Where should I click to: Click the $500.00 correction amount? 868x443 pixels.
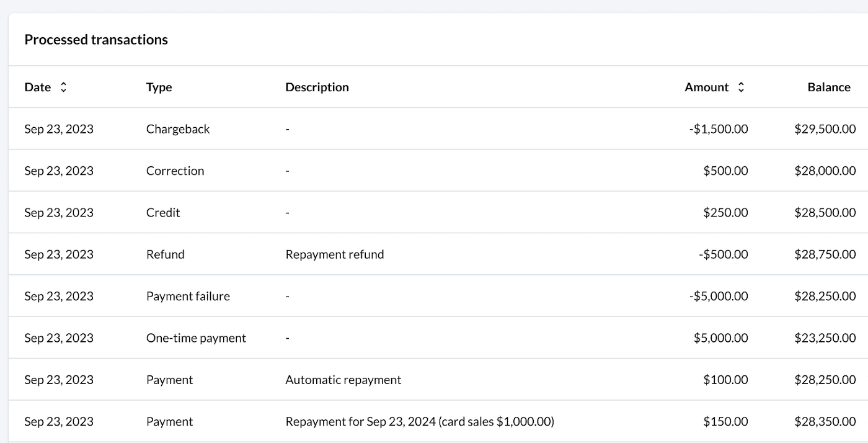tap(725, 171)
